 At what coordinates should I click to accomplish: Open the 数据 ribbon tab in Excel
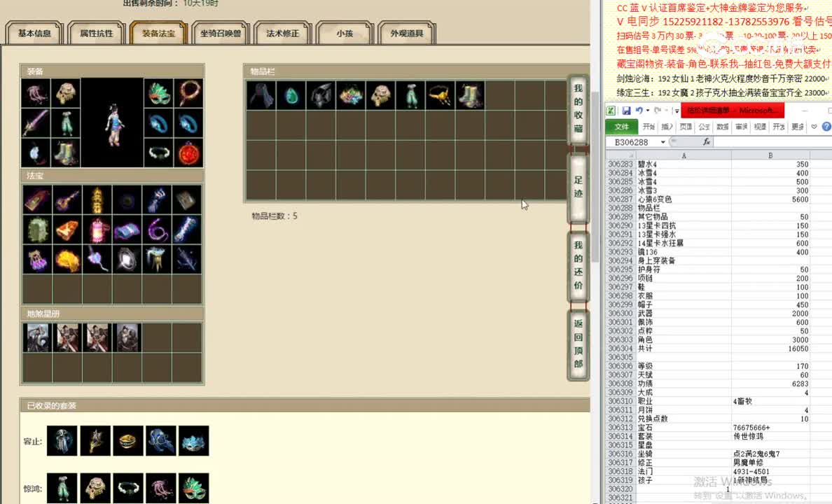tap(722, 126)
